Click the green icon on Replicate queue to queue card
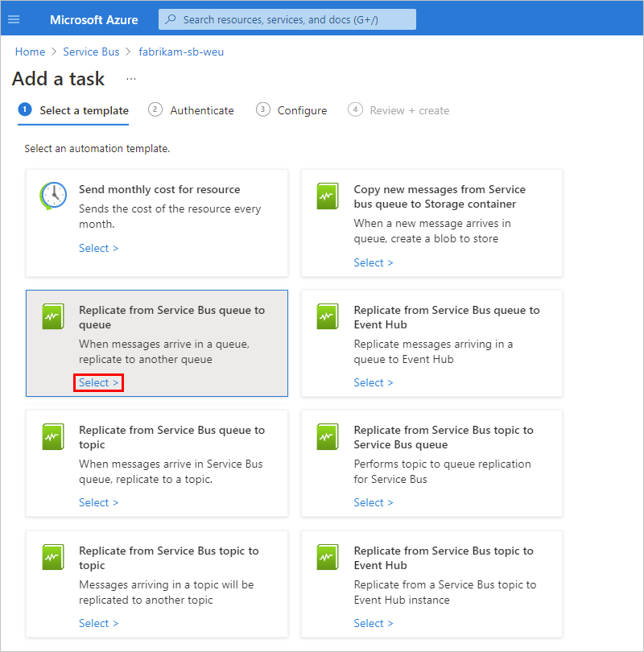 click(53, 316)
